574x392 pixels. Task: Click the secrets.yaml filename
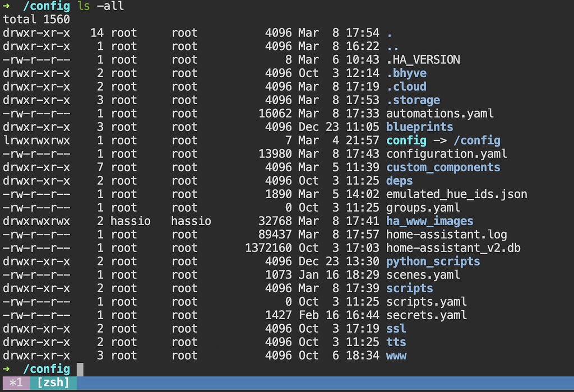[x=427, y=315]
